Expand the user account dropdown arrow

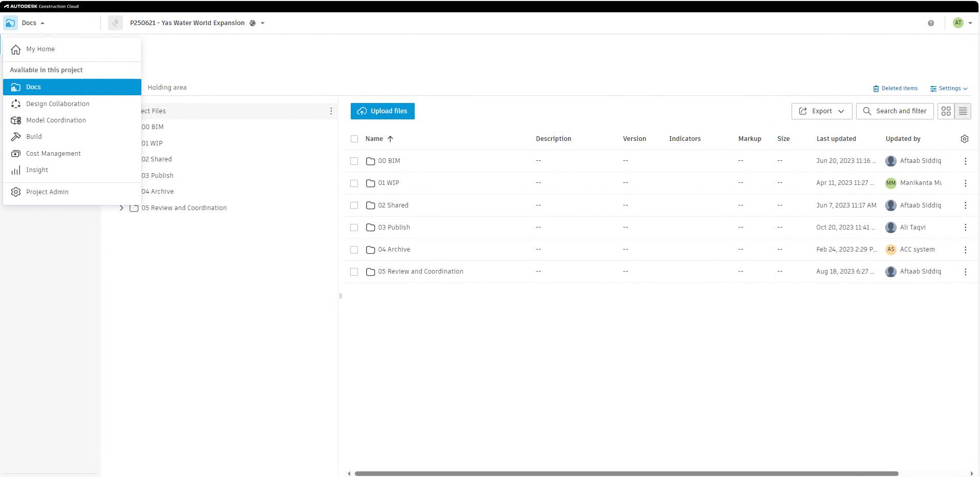pos(970,23)
